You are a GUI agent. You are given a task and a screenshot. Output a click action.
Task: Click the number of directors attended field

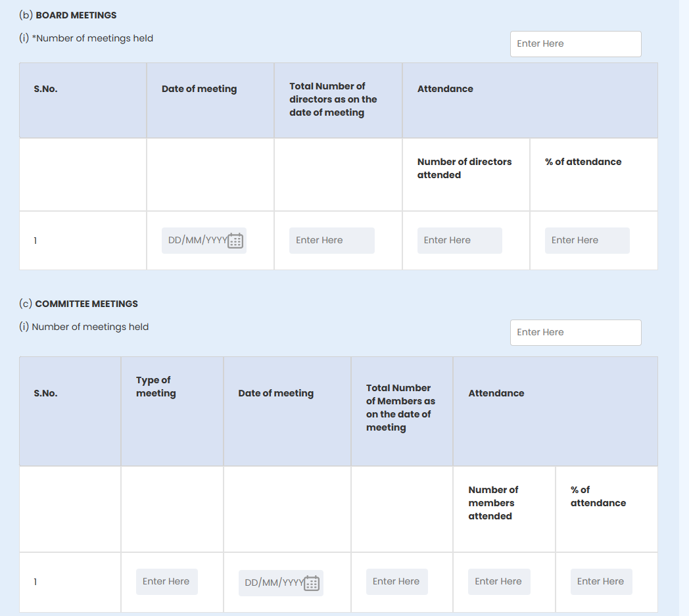[459, 241]
